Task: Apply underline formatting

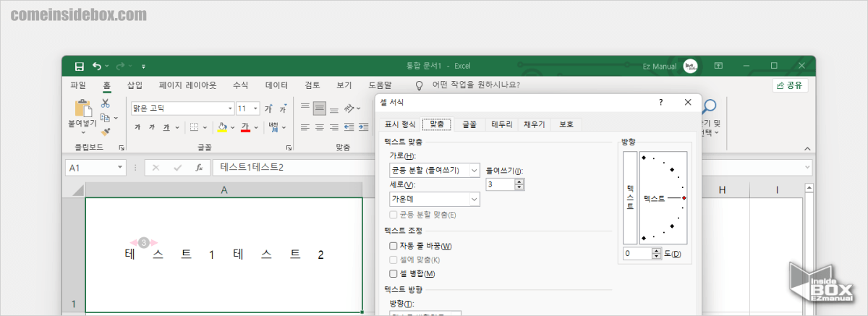Action: [166, 127]
